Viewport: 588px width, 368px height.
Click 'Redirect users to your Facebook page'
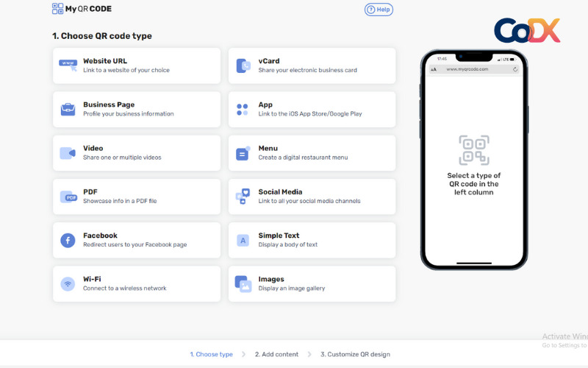coord(135,244)
